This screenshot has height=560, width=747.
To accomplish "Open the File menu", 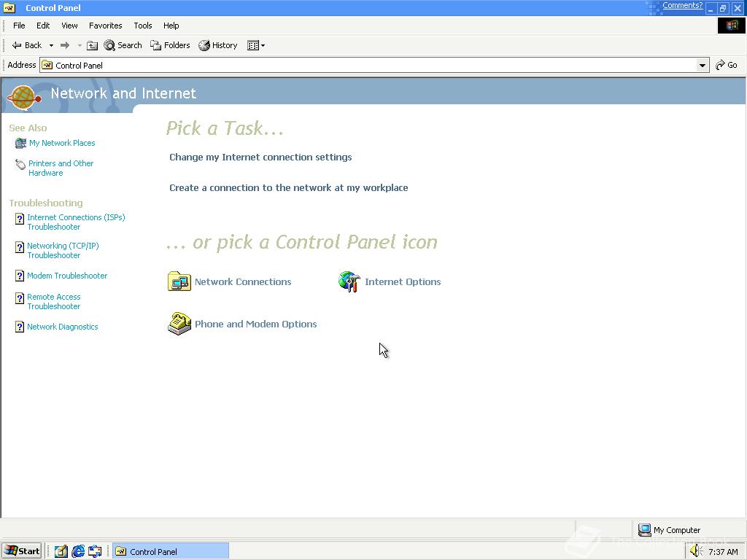I will (19, 26).
